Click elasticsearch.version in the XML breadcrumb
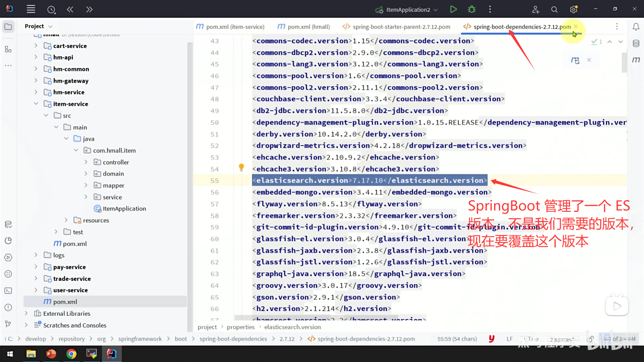Viewport: 644px width, 362px height. 292,327
